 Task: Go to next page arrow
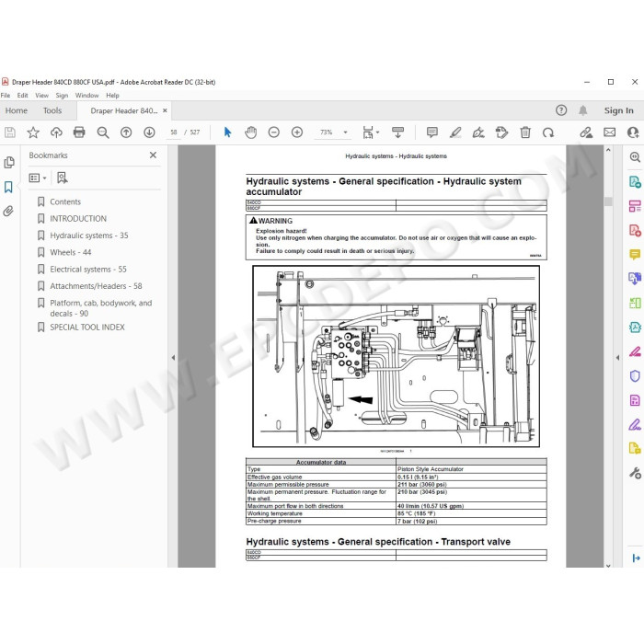click(149, 132)
